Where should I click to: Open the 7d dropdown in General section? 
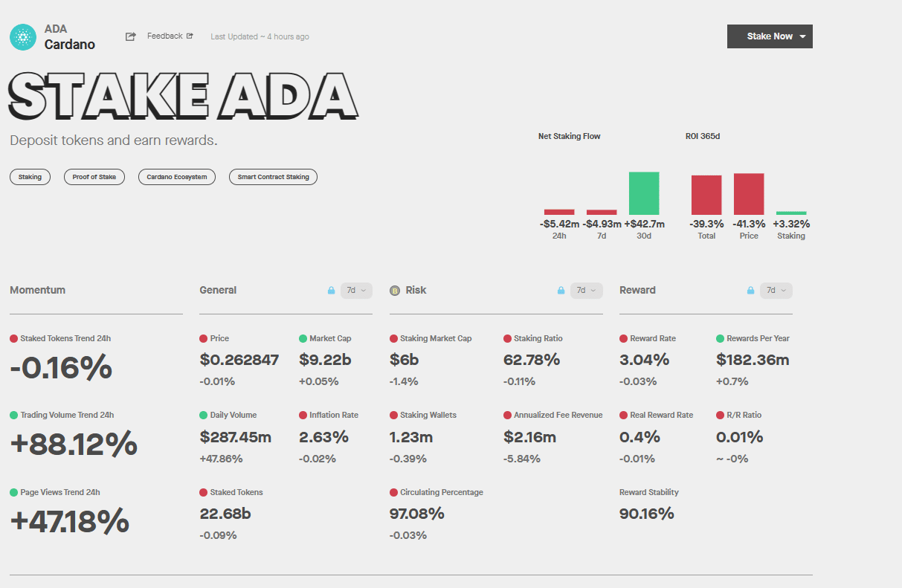click(356, 291)
